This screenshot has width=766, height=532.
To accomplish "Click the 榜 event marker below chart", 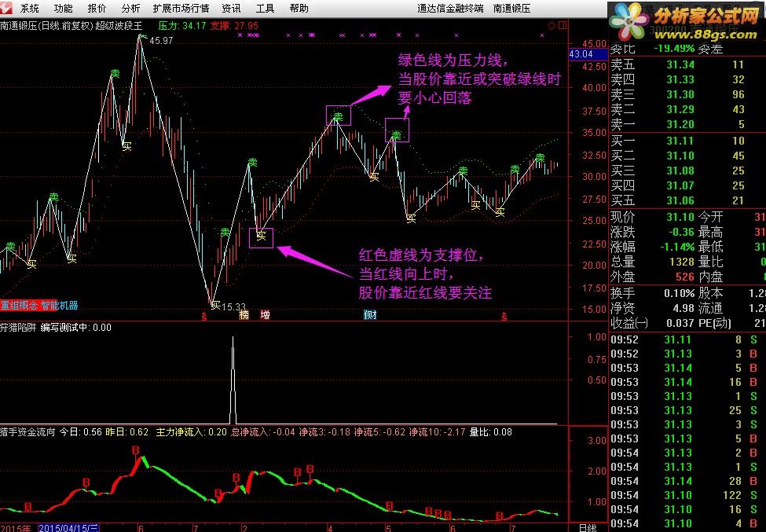I will [244, 314].
